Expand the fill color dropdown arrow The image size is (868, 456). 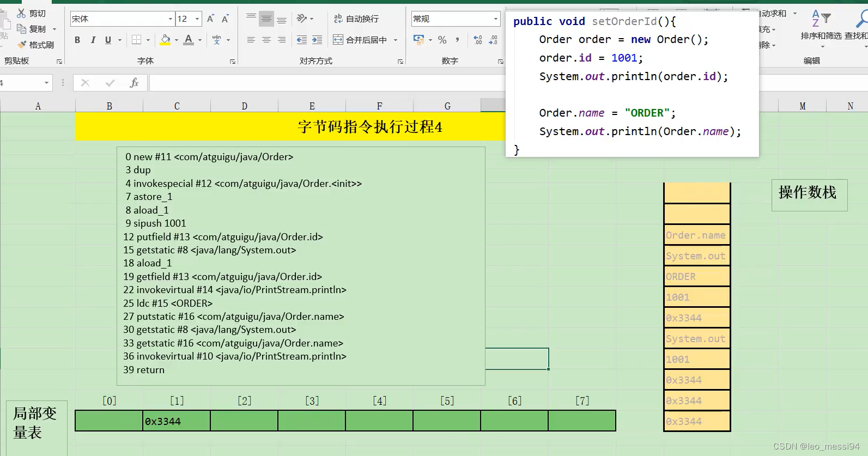point(177,40)
